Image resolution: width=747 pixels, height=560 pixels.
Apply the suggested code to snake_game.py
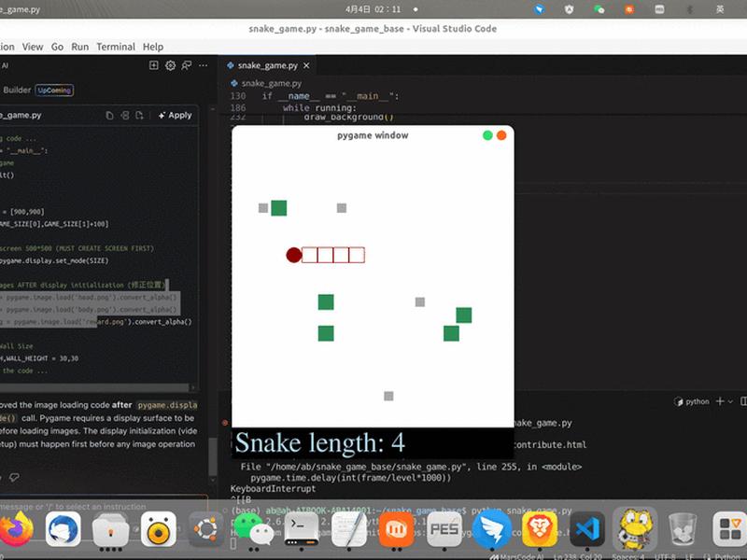coord(175,115)
